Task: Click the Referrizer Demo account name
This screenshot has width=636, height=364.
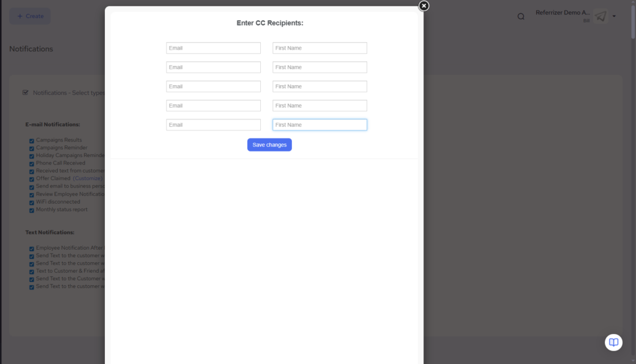Action: click(563, 12)
